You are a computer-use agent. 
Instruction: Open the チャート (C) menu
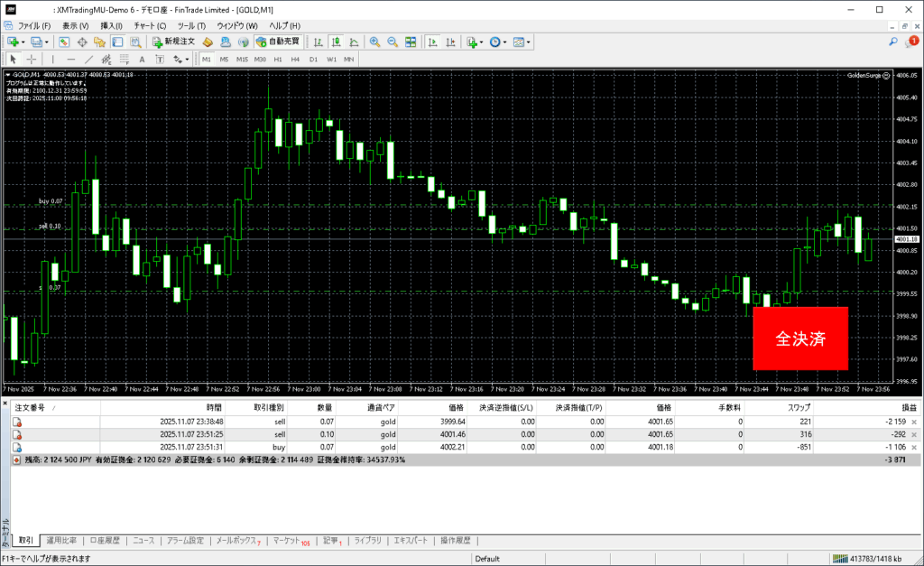click(151, 26)
